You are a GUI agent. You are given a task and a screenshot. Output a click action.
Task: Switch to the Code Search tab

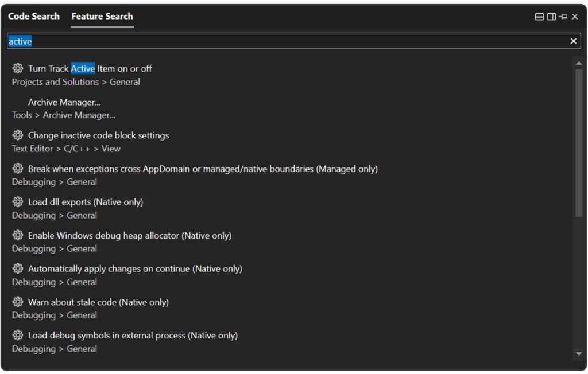tap(33, 17)
